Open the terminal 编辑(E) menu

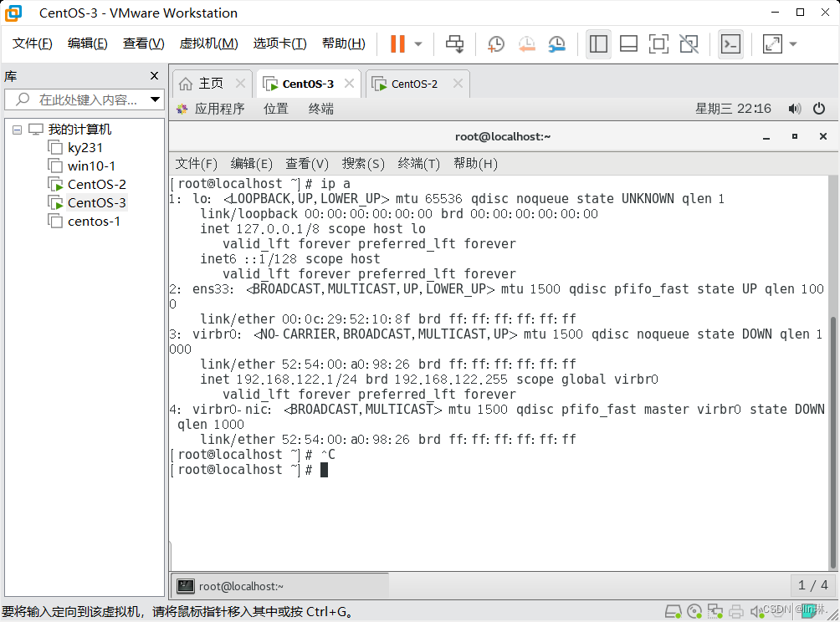(x=251, y=164)
